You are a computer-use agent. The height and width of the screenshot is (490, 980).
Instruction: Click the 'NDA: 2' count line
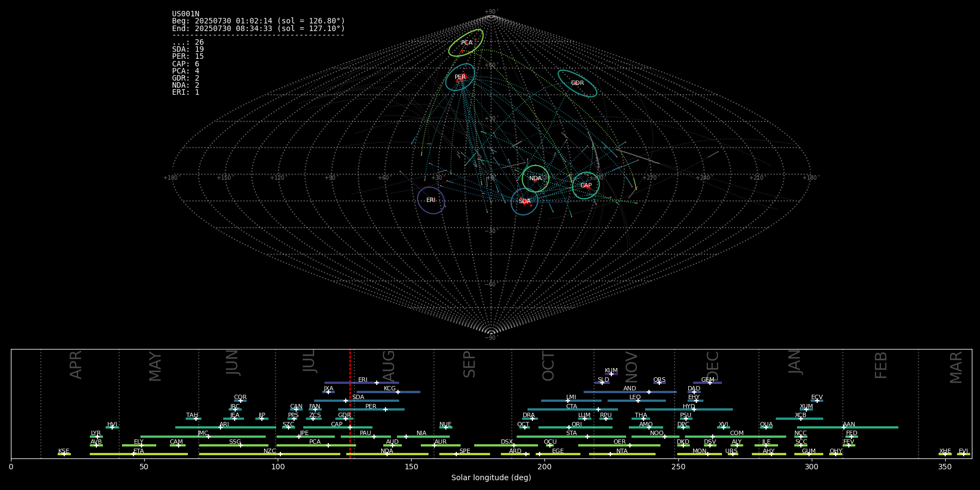(x=186, y=85)
